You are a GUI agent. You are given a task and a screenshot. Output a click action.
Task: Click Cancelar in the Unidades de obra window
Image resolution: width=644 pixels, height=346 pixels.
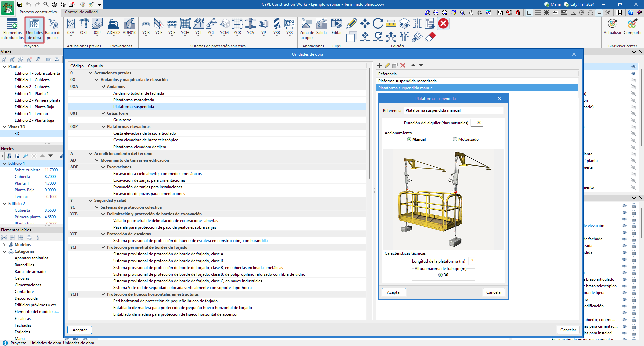pyautogui.click(x=568, y=330)
